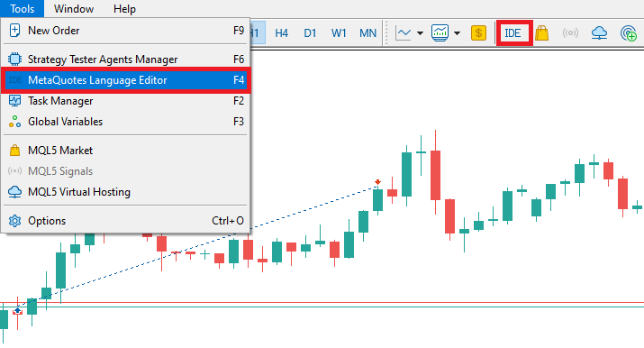
Task: Click the red sell arrow marker on chart
Action: point(378,182)
